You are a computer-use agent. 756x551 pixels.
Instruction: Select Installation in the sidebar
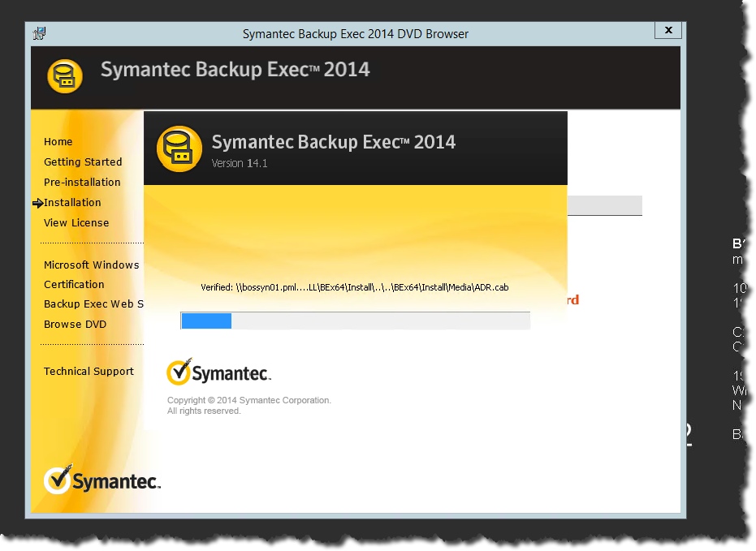coord(72,202)
